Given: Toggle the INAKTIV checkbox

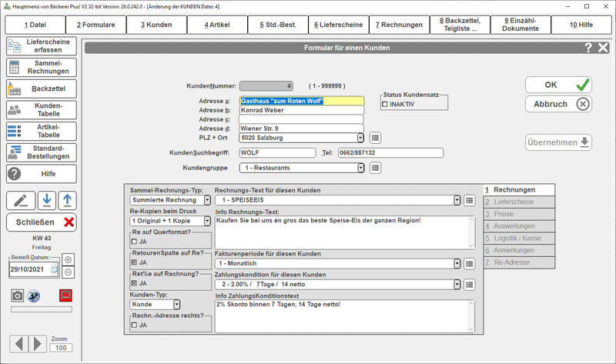Looking at the screenshot, I should click(x=385, y=105).
